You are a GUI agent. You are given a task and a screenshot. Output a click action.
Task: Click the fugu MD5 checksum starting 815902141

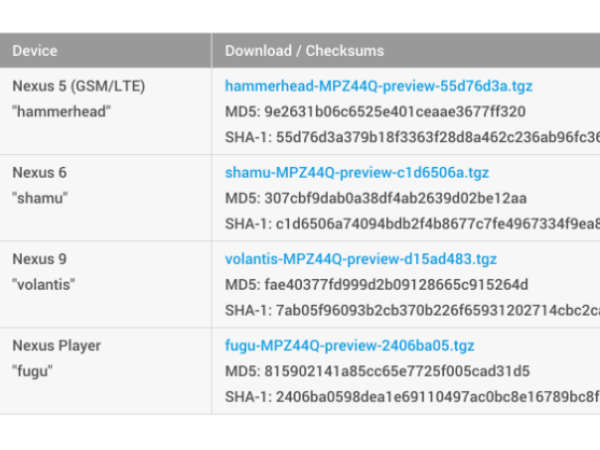[x=398, y=371]
